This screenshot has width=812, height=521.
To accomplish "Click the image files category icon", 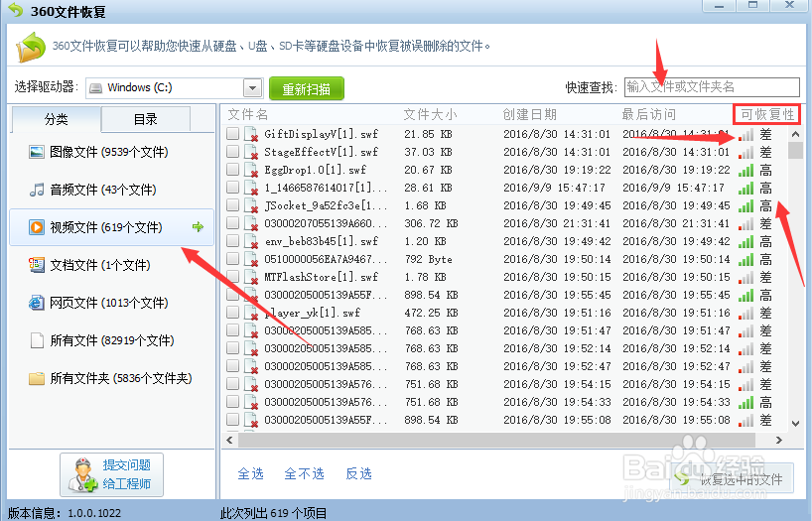I will tap(37, 152).
